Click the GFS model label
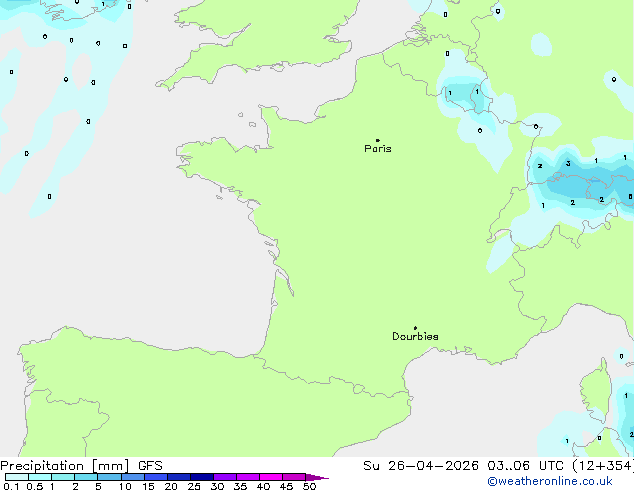This screenshot has width=634, height=490. [150, 465]
